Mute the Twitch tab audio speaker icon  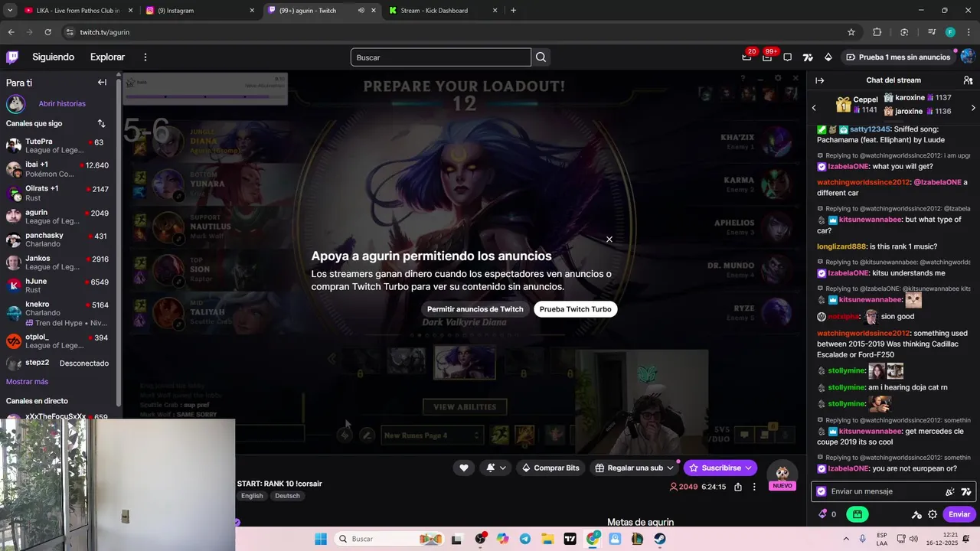[361, 11]
